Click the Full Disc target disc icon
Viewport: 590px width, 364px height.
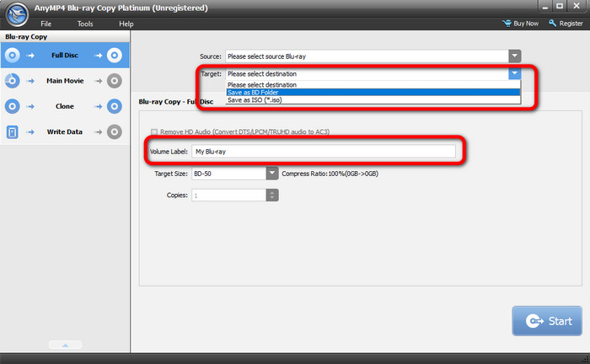[115, 56]
